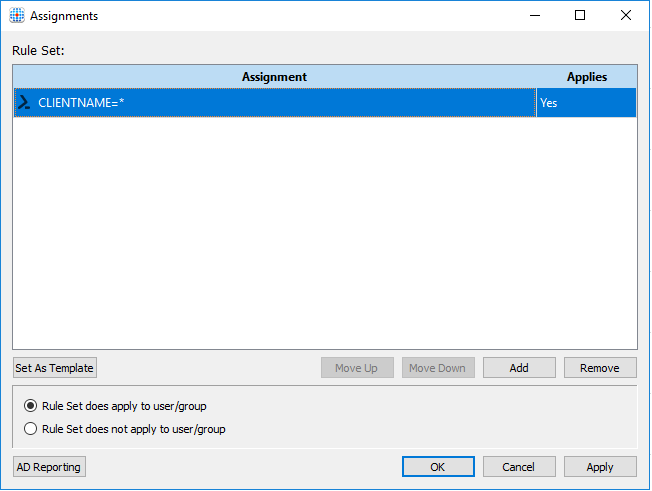
Task: Select 'Rule Set does apply to user/group'
Action: pos(30,406)
